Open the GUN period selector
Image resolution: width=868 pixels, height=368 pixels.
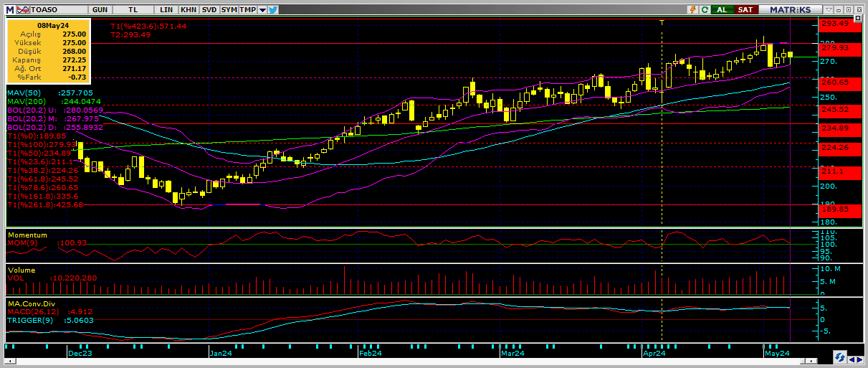(x=100, y=9)
